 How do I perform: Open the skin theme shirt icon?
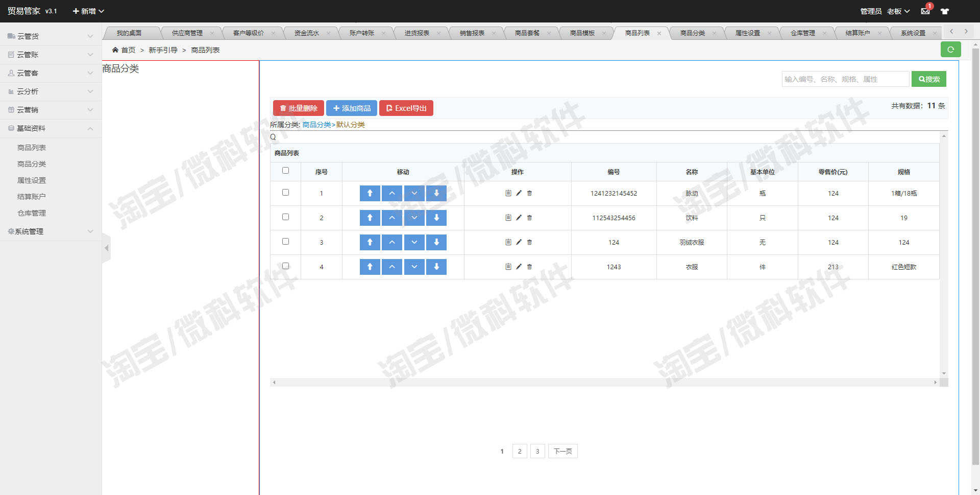coord(945,11)
